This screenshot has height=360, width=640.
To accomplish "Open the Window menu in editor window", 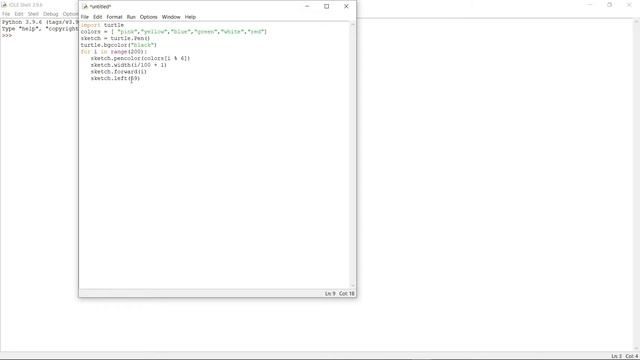I will point(171,17).
